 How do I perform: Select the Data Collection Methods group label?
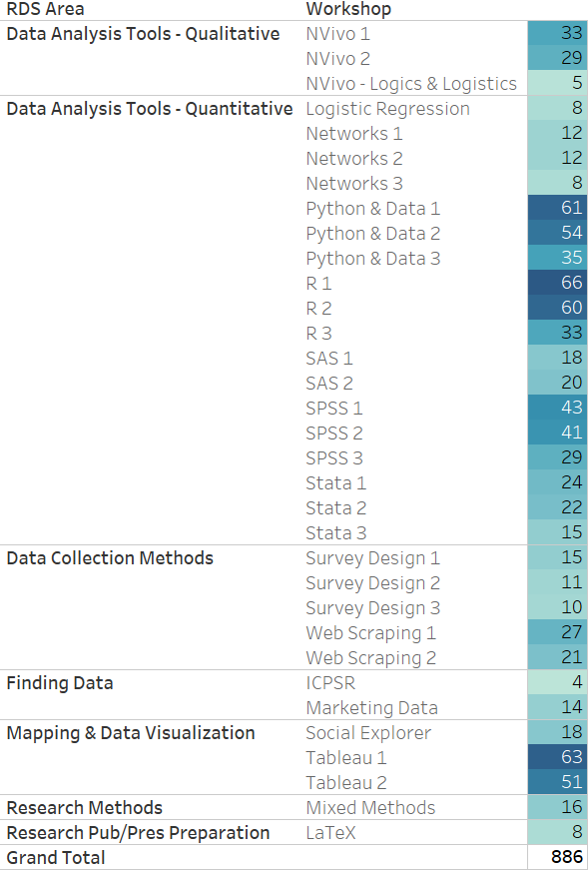(x=110, y=558)
